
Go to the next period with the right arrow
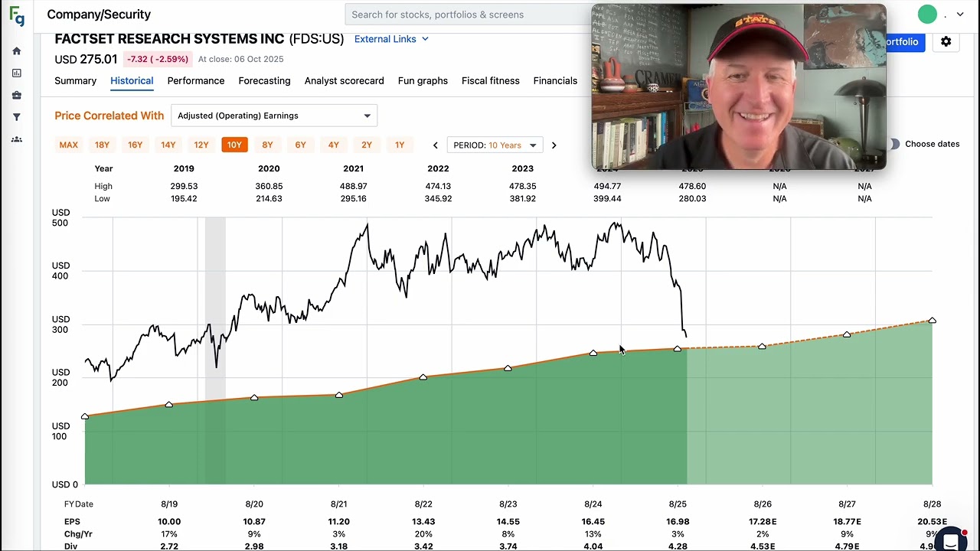[x=554, y=145]
